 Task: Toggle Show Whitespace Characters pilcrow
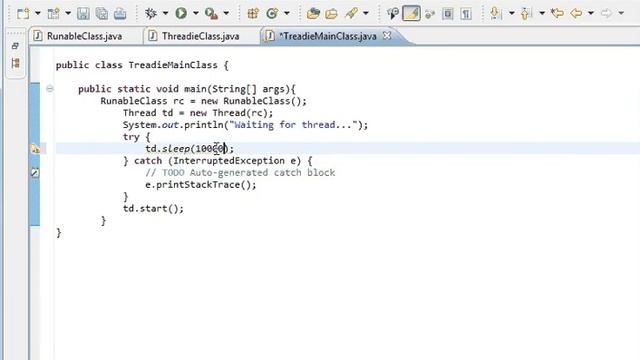[x=466, y=14]
